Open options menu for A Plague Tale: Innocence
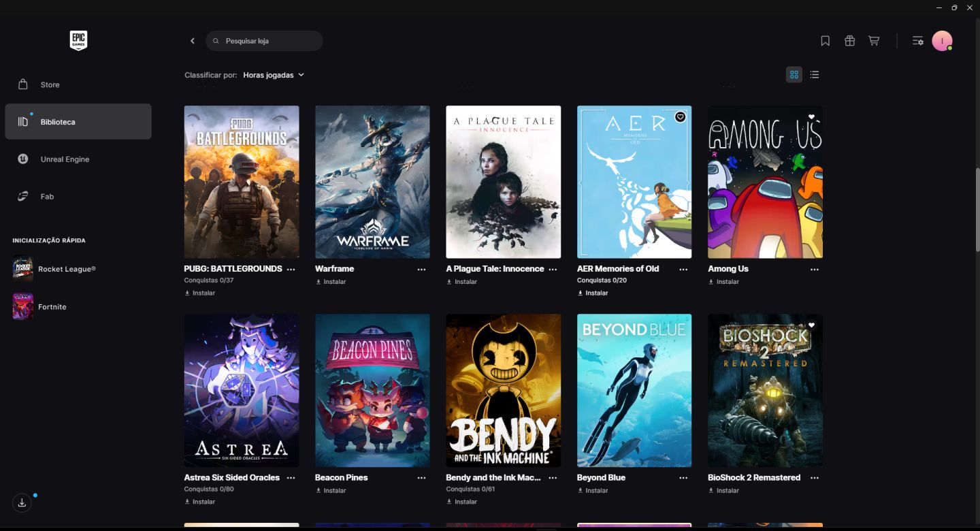 pos(553,270)
